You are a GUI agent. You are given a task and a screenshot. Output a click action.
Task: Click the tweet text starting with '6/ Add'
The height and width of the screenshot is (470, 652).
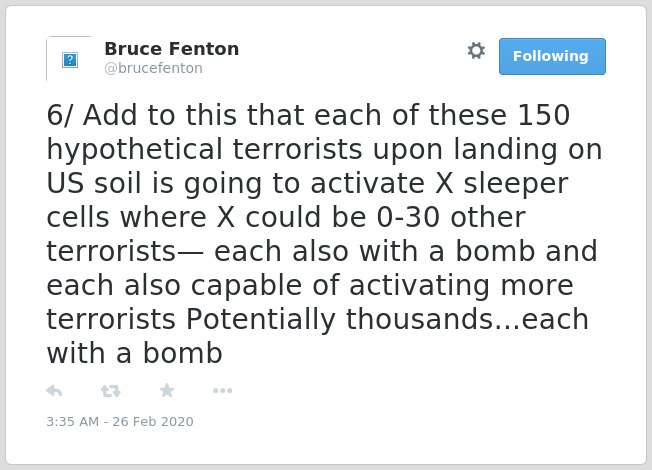[x=324, y=234]
